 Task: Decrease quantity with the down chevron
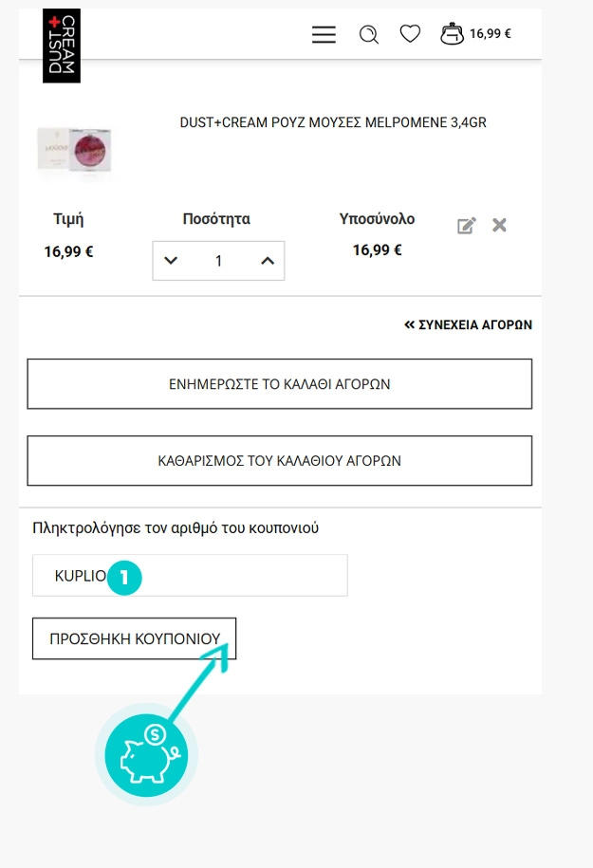click(x=171, y=261)
